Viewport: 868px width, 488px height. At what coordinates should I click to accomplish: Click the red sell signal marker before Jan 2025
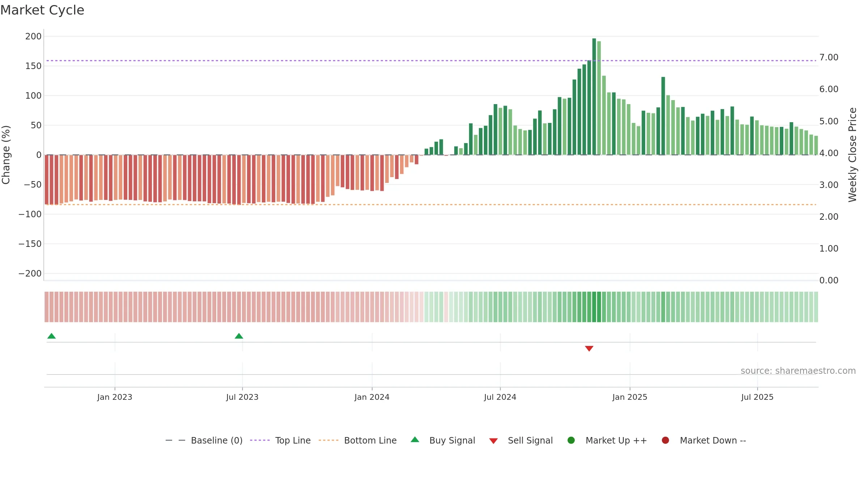click(589, 348)
